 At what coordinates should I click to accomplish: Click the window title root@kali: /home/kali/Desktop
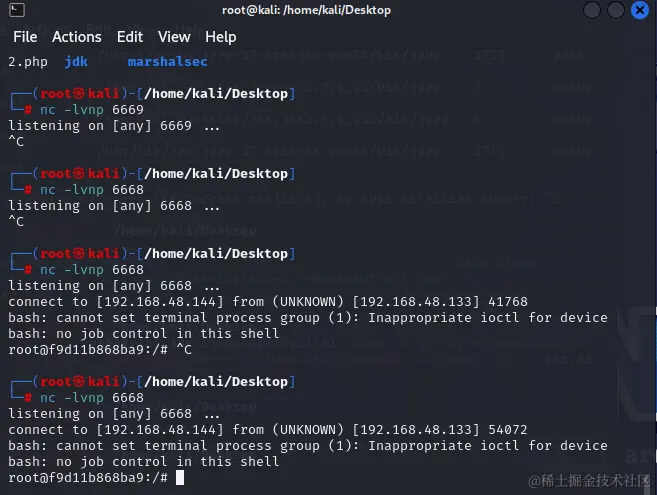click(x=306, y=10)
